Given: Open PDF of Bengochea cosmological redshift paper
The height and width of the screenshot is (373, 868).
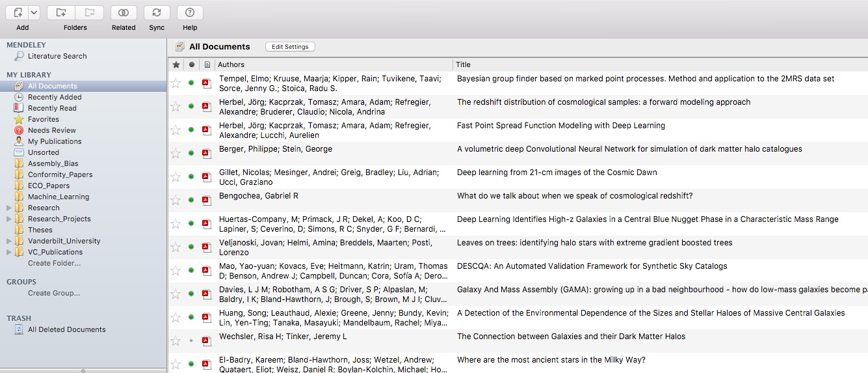Looking at the screenshot, I should coord(207,200).
